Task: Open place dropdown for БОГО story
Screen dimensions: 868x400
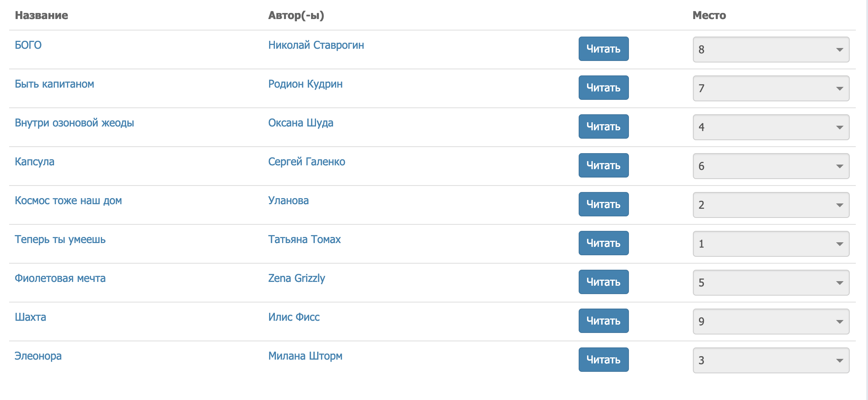Action: pos(771,50)
